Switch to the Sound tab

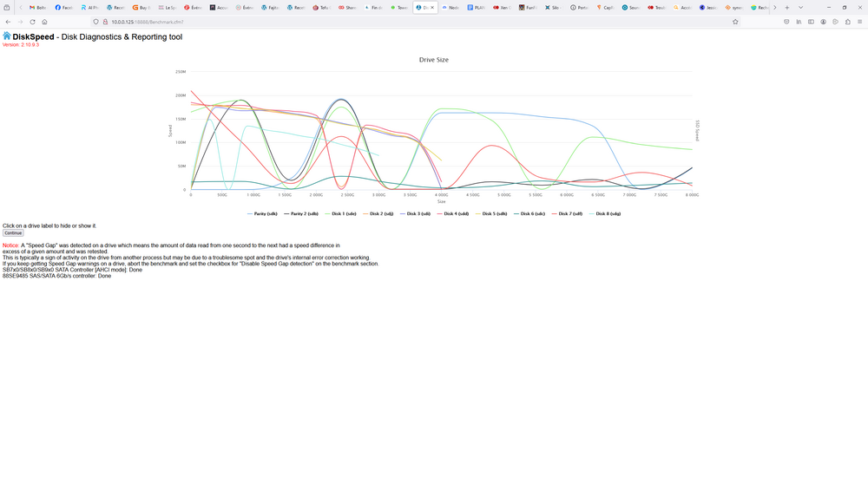point(631,8)
